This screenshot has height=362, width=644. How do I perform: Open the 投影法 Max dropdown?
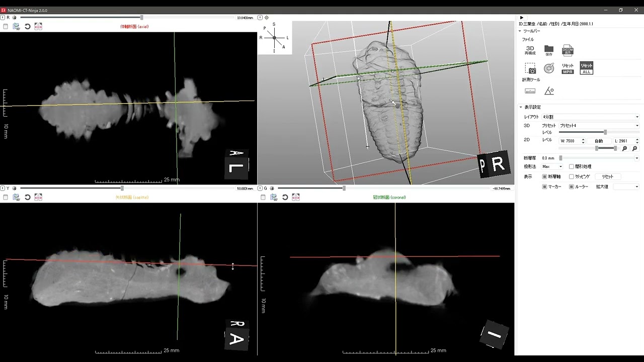[x=552, y=166]
